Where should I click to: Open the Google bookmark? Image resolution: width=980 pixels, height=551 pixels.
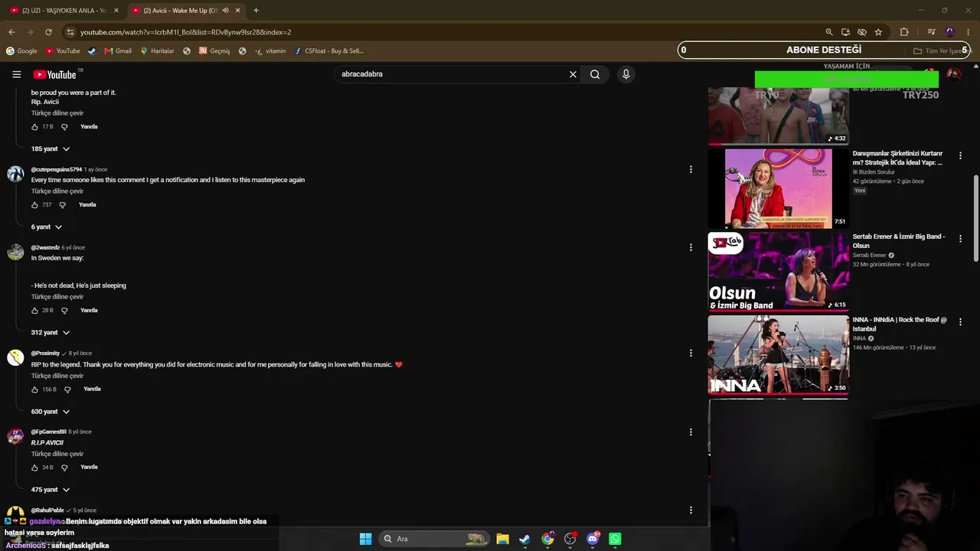tap(21, 51)
